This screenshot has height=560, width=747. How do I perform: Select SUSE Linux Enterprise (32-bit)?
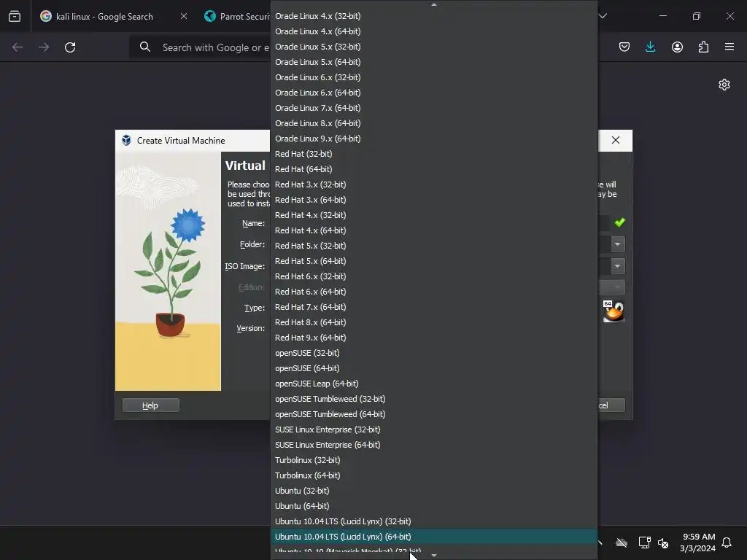pyautogui.click(x=433, y=429)
